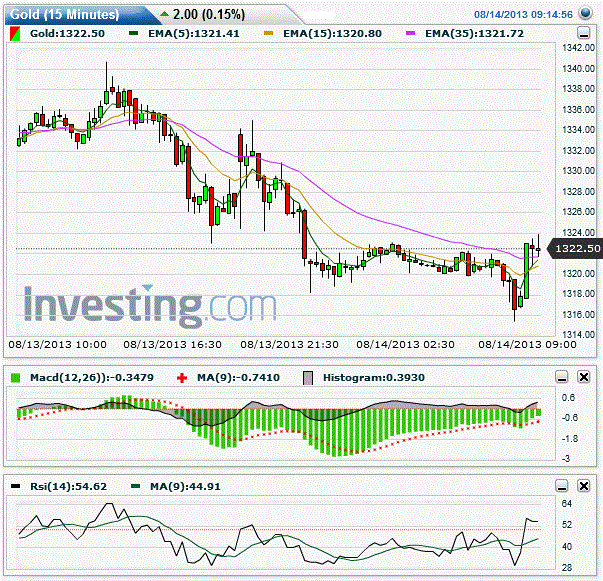603x581 pixels.
Task: Click the black Rsi(14) legend marker
Action: coord(15,486)
